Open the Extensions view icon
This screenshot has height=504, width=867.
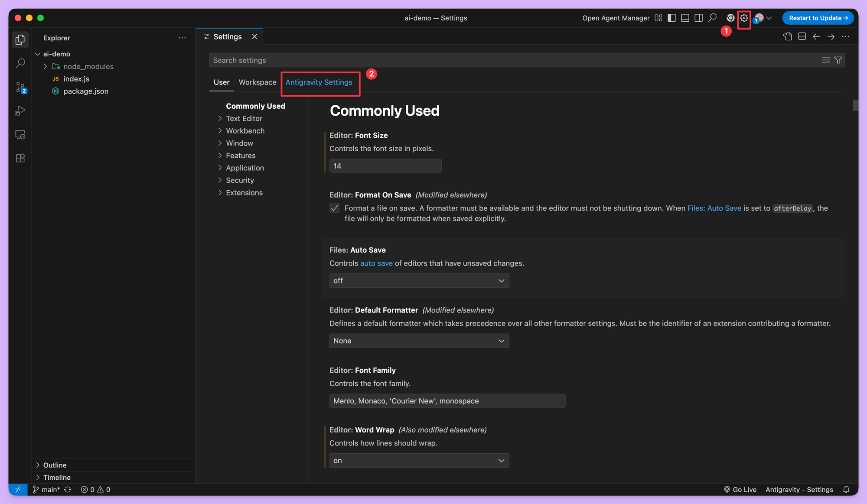[20, 158]
